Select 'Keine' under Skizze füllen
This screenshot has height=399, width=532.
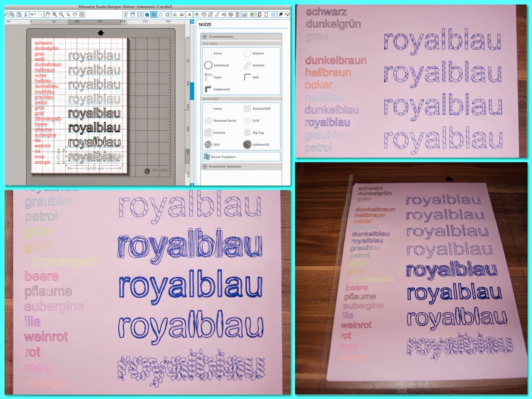click(x=213, y=108)
